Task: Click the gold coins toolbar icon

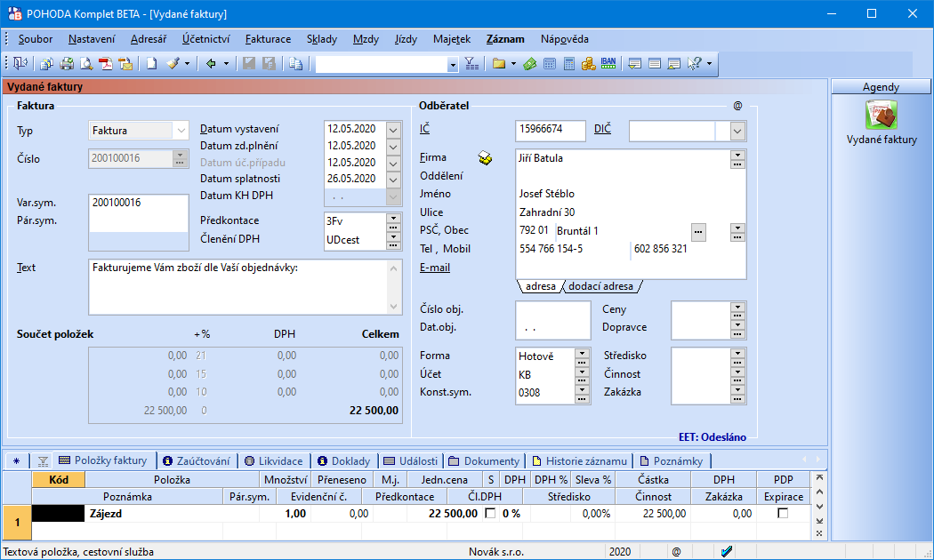Action: [589, 63]
